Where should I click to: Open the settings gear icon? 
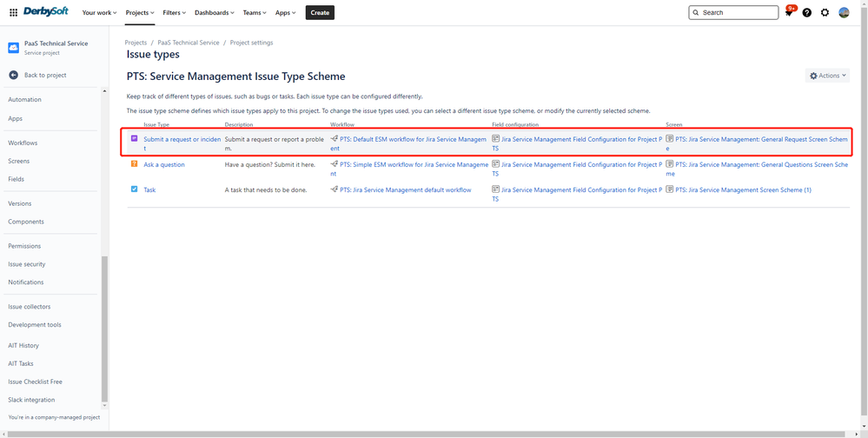click(825, 13)
